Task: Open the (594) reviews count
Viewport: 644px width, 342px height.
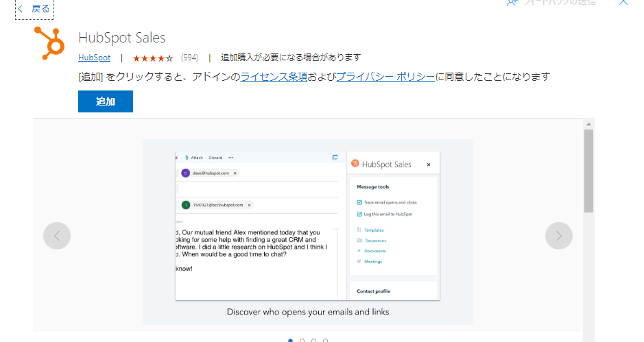Action: (x=189, y=58)
